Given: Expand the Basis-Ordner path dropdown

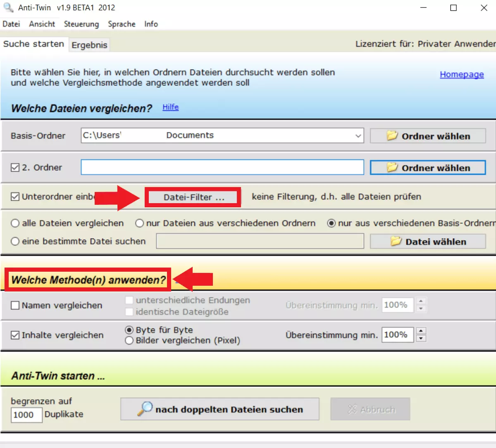Looking at the screenshot, I should tap(358, 136).
